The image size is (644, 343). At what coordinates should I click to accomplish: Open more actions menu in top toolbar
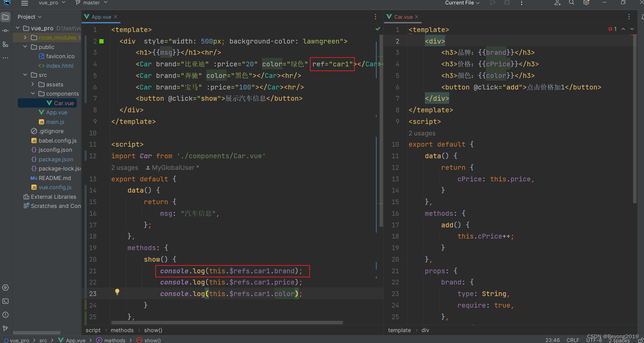pyautogui.click(x=522, y=3)
